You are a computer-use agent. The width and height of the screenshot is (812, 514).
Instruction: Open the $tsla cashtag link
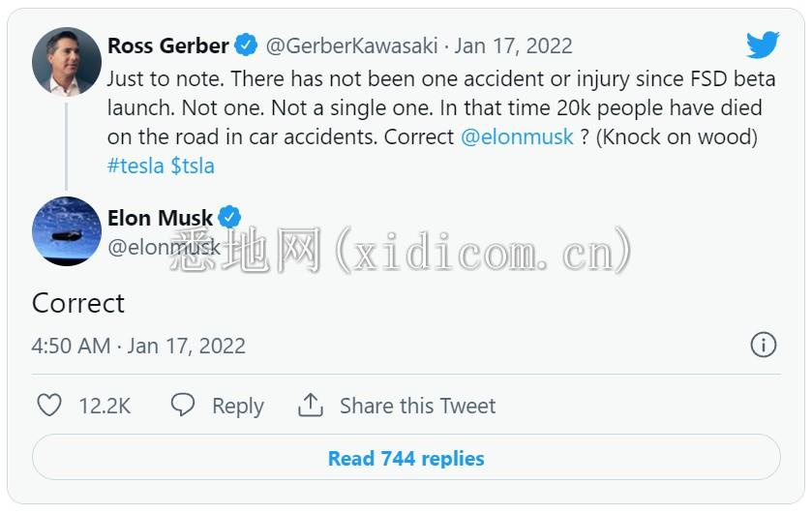click(x=193, y=166)
